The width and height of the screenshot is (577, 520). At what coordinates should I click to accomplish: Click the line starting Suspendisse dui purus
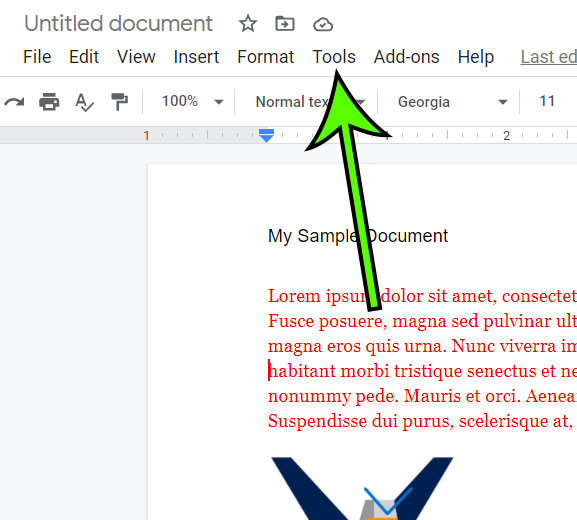point(422,421)
